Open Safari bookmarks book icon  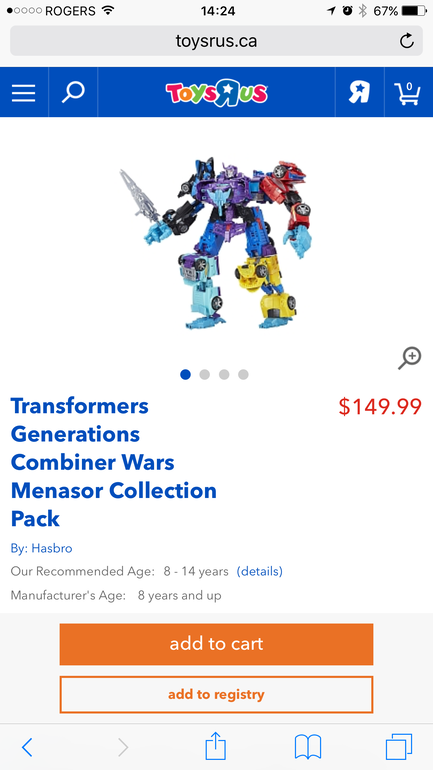pos(308,747)
